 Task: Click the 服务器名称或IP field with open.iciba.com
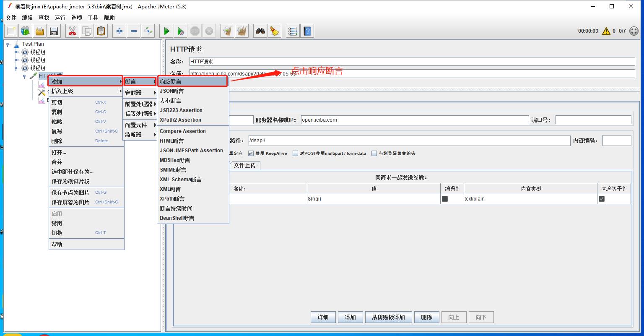point(415,120)
